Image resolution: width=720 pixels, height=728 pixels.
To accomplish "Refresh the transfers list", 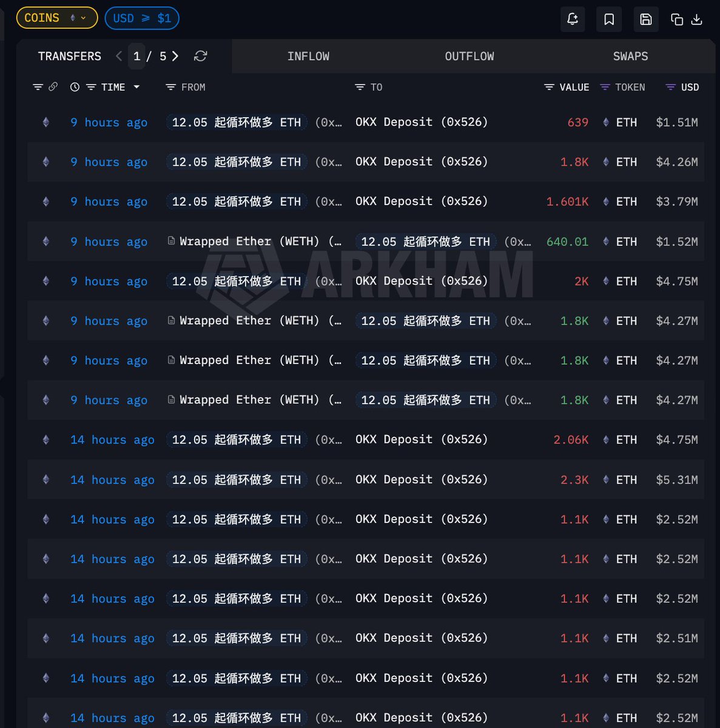I will click(x=201, y=56).
